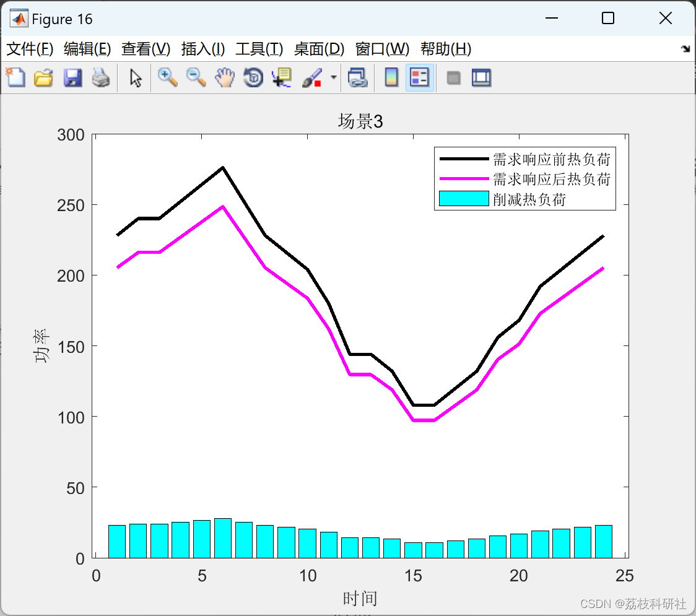The image size is (696, 616).
Task: Activate the Zoom In magnifier tool
Action: tap(167, 77)
